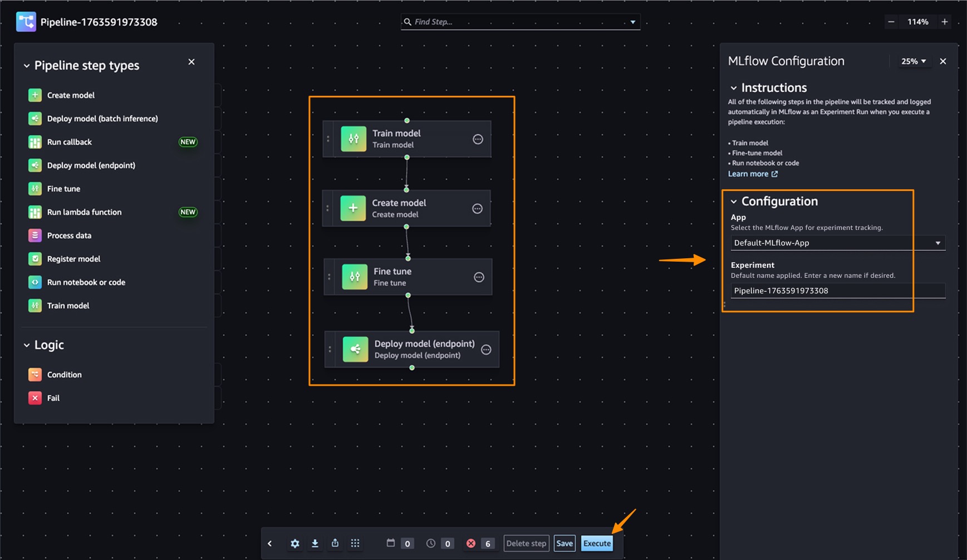Open the 25% panel size dropdown
Image resolution: width=967 pixels, height=560 pixels.
pyautogui.click(x=913, y=61)
